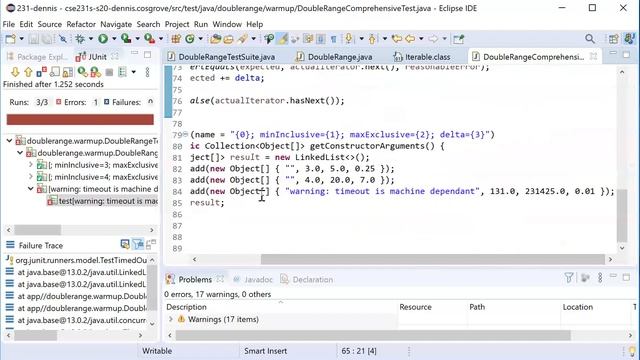Screen dimensions: 640x360
Task: Toggle Mark Occurrences highlighter icon
Action: (282, 39)
